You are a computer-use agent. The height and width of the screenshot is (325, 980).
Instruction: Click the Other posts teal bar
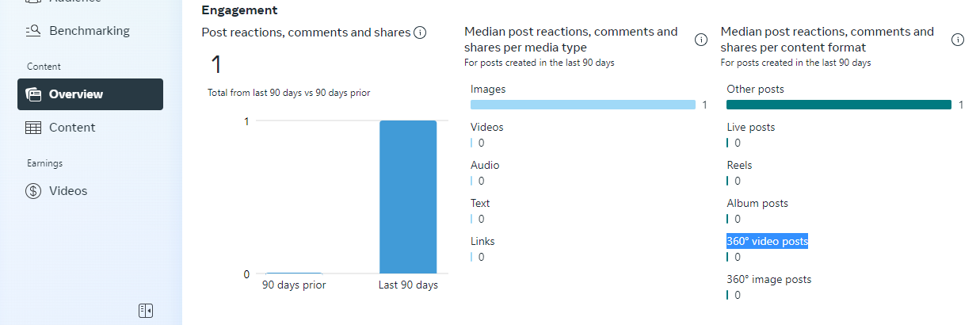(x=838, y=105)
